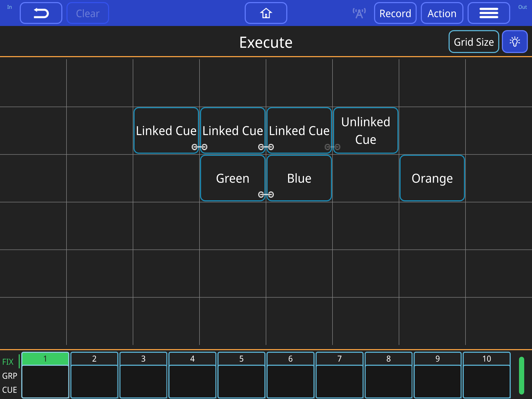The image size is (532, 399).
Task: Click dimmed link icon before Unlinked Cue
Action: (332, 147)
